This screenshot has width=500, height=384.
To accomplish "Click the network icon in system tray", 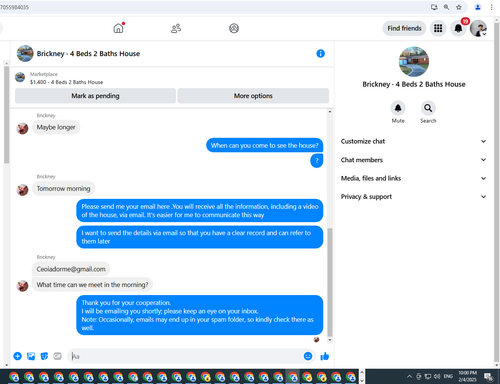I will (428, 376).
